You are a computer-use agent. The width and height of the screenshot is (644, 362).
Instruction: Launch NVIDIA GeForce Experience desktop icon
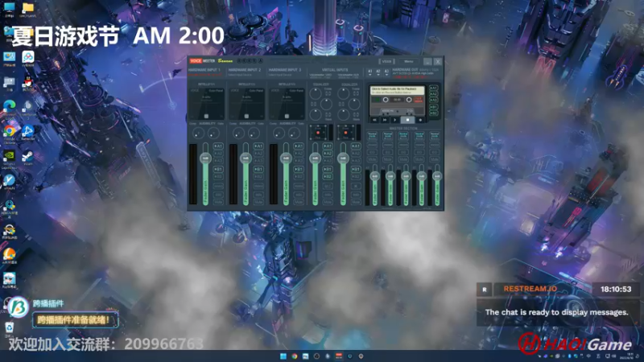[x=9, y=156]
